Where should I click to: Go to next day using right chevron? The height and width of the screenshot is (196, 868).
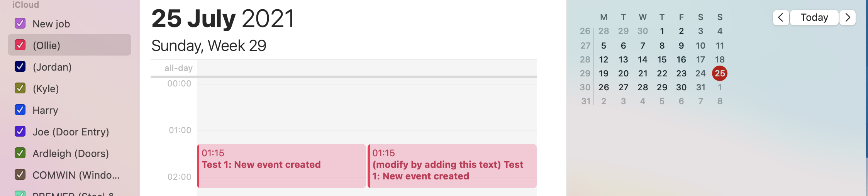848,18
